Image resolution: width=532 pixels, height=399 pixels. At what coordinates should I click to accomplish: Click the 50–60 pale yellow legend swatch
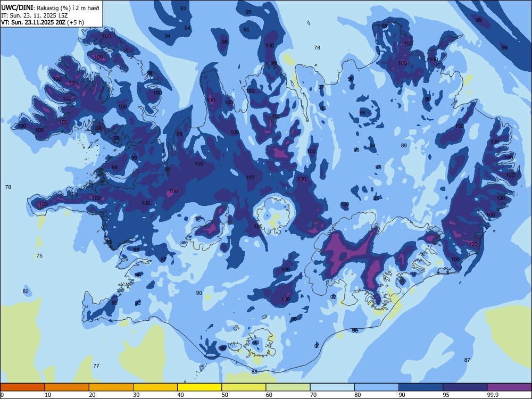pos(244,387)
